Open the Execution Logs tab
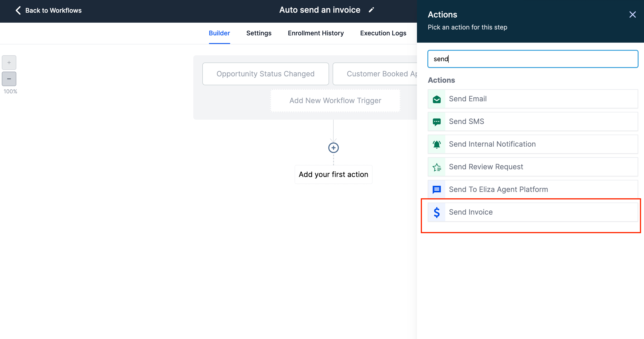This screenshot has height=339, width=644. pos(383,33)
